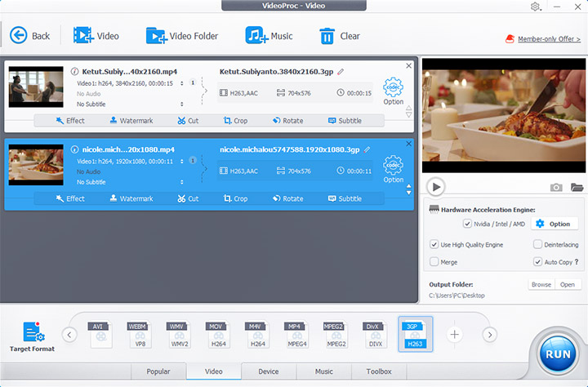Add a video with the Video button
588x387 pixels.
(x=96, y=36)
